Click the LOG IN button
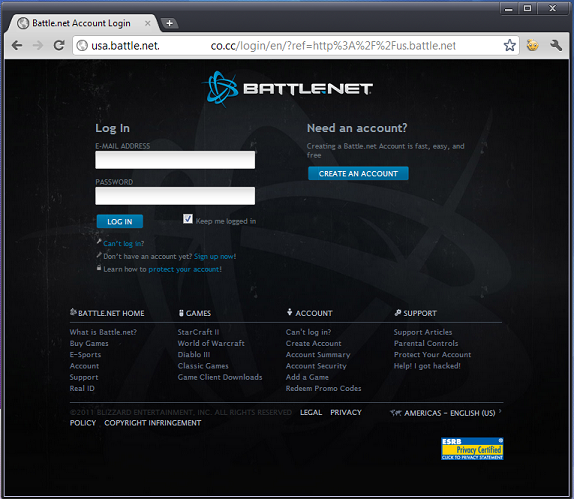Image resolution: width=574 pixels, height=499 pixels. tap(120, 221)
